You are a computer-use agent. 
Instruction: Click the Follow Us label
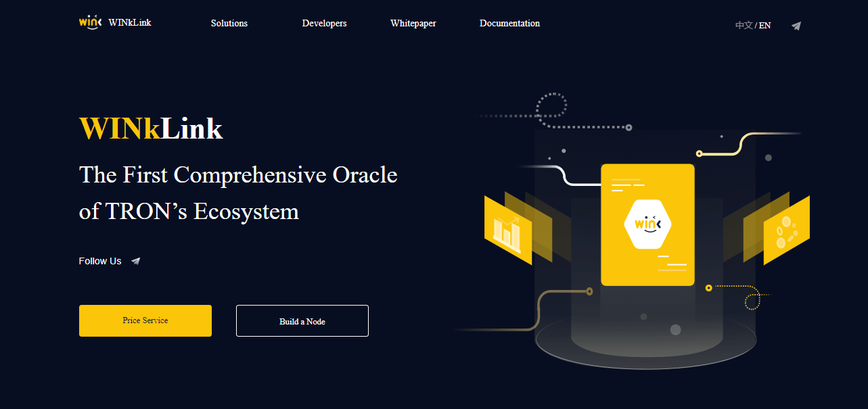[x=100, y=261]
